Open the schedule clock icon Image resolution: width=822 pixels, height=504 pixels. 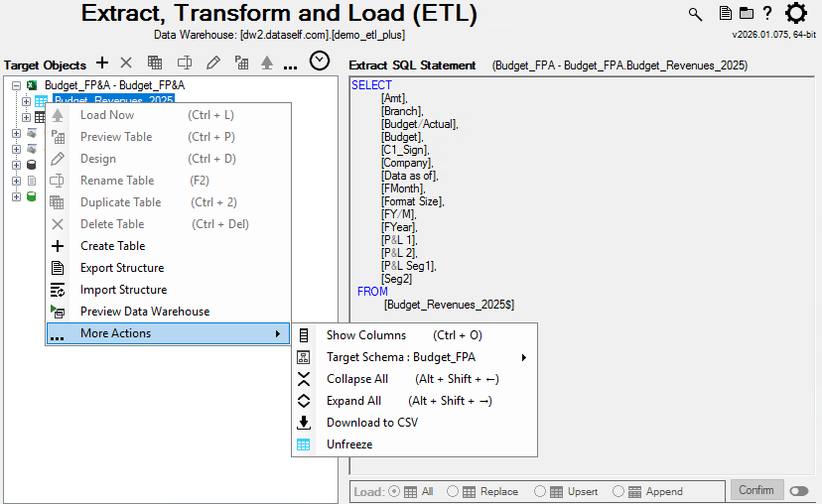pyautogui.click(x=319, y=62)
